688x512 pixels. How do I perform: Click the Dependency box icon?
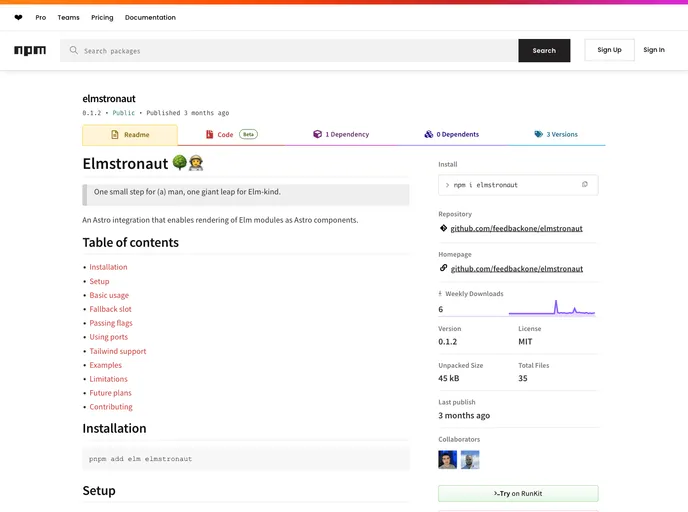tap(317, 134)
